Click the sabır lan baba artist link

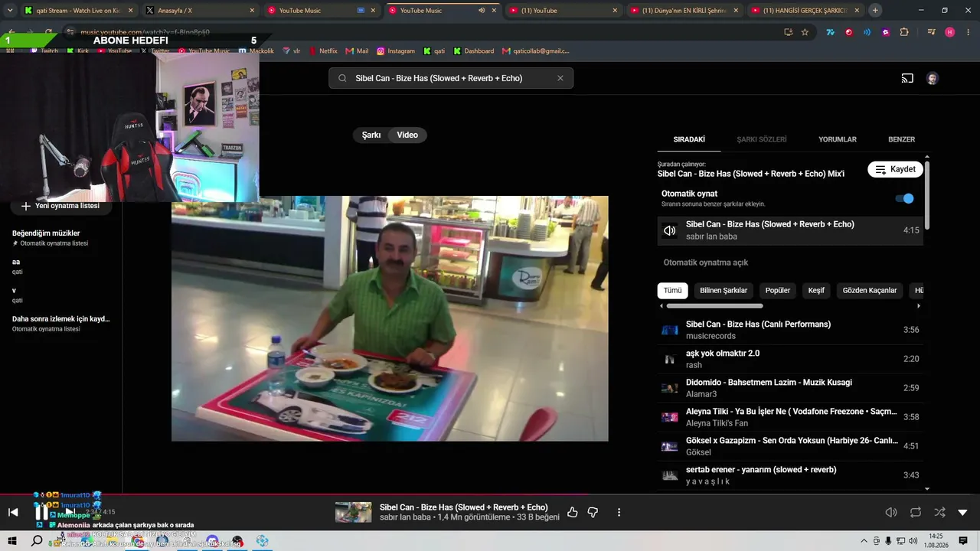pos(405,517)
